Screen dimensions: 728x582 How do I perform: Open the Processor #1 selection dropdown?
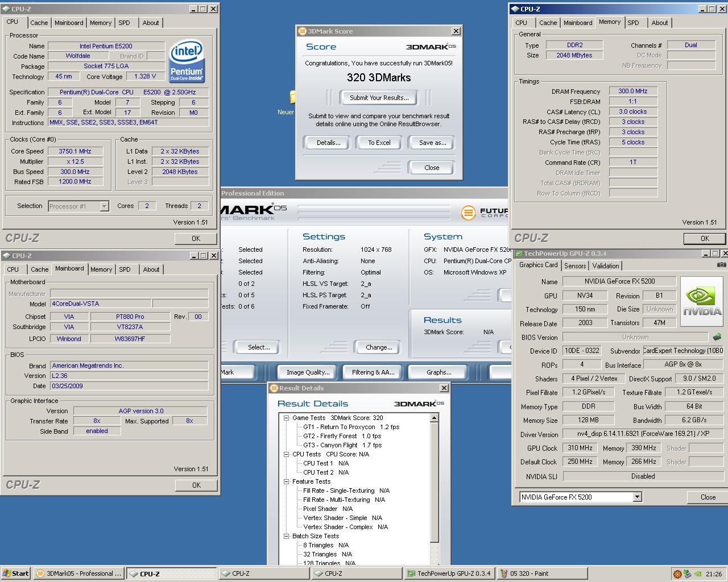[104, 206]
